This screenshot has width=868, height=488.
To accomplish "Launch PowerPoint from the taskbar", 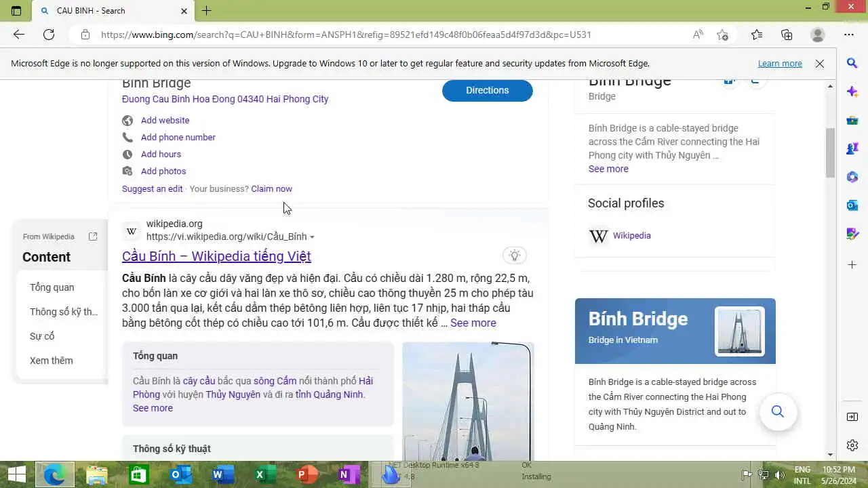I will (306, 474).
